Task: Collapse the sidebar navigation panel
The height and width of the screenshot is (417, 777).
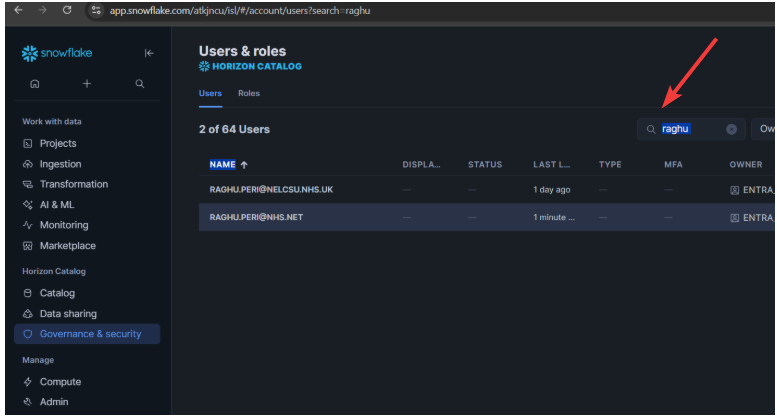Action: [149, 53]
